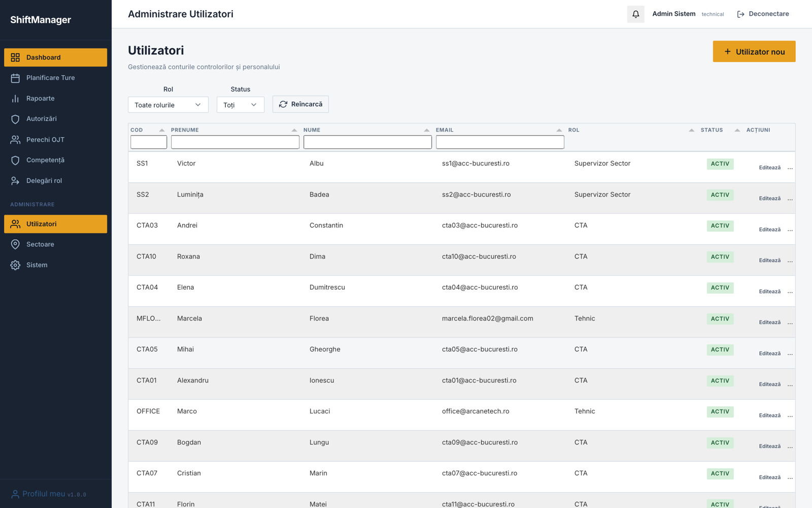Open more actions for Victor Albu
Image resolution: width=812 pixels, height=508 pixels.
pyautogui.click(x=790, y=168)
